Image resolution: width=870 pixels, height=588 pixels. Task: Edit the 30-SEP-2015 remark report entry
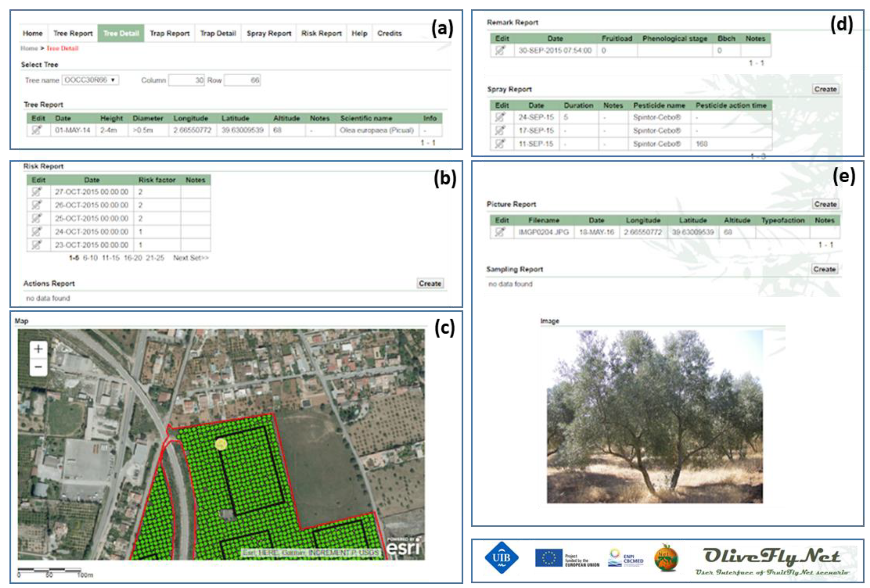pos(500,50)
